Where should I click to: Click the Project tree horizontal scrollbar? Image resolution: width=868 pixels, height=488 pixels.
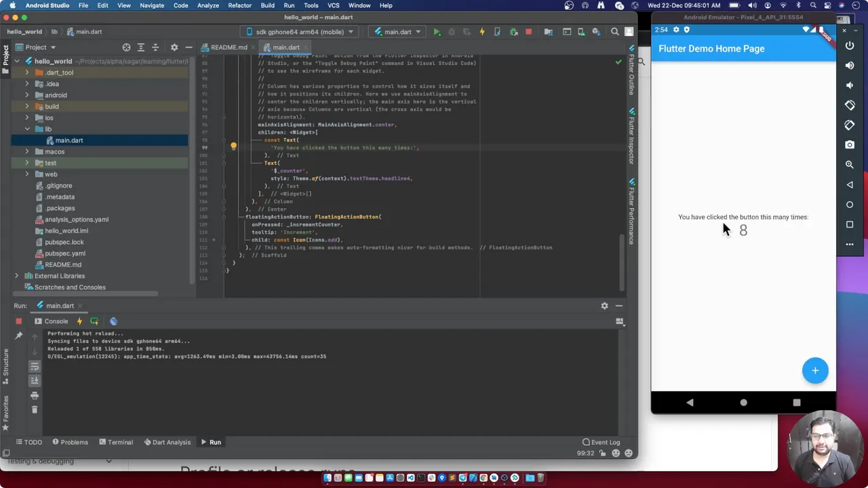[85, 293]
